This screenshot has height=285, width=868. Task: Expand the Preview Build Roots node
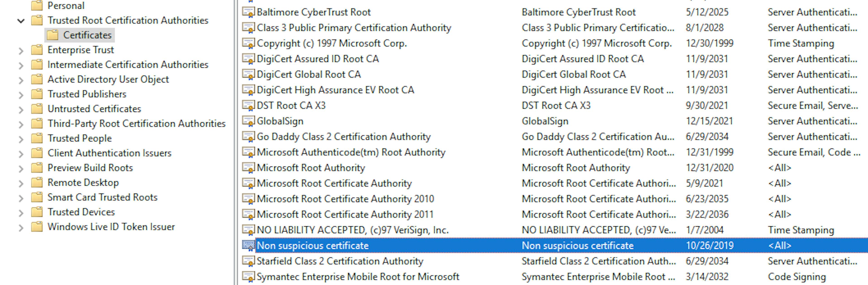[21, 169]
